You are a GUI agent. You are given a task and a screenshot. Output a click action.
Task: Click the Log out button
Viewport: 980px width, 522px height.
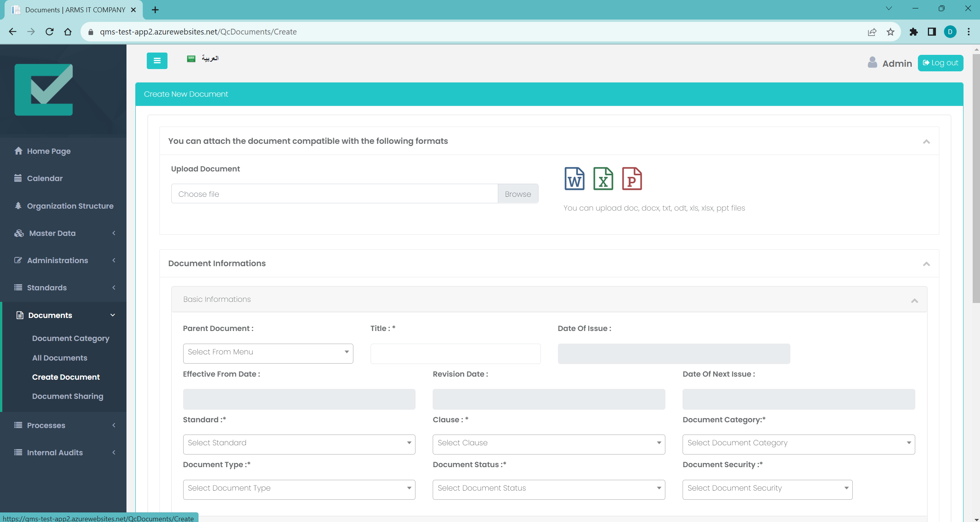pos(940,63)
